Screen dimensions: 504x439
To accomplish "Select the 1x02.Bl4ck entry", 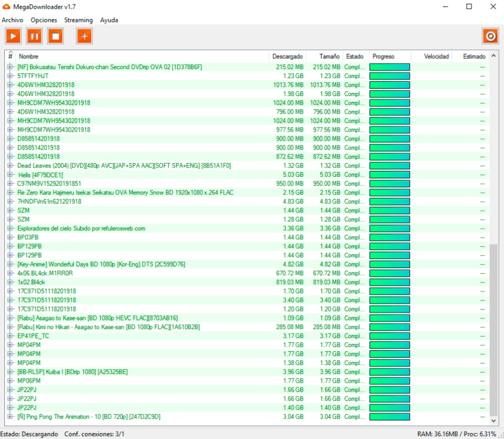I will pyautogui.click(x=31, y=282).
